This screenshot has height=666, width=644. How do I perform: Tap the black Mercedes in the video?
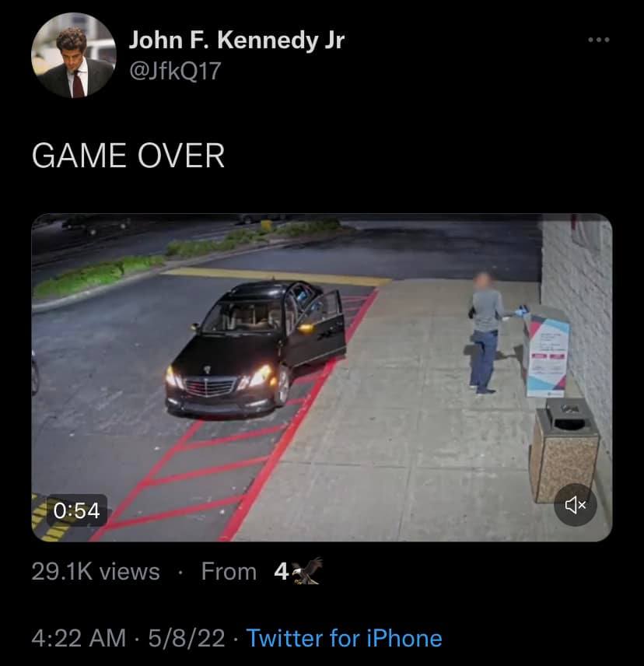254,349
